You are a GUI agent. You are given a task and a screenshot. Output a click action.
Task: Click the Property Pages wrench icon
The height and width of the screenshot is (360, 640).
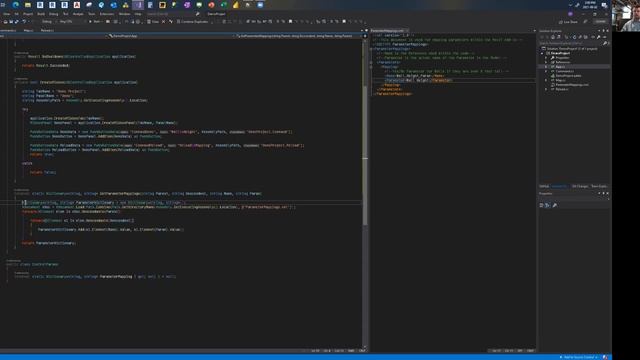pyautogui.click(x=555, y=205)
